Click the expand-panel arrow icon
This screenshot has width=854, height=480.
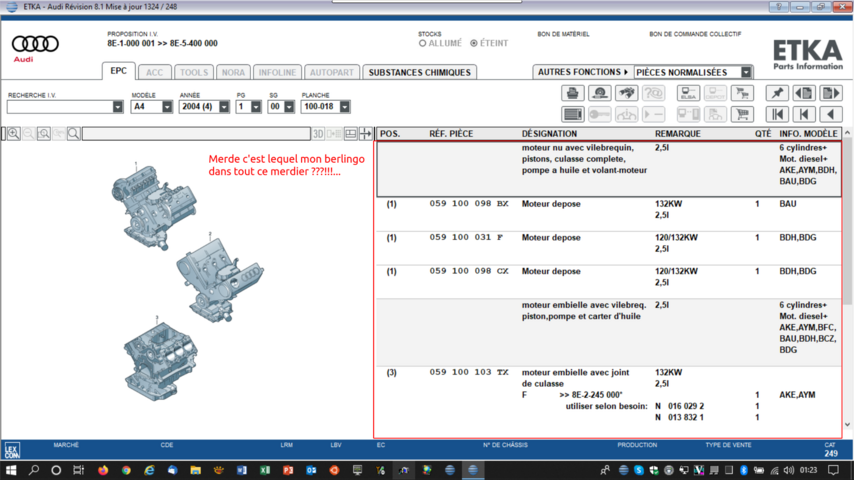365,133
